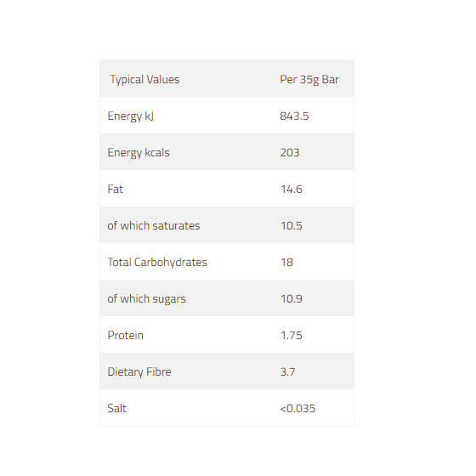
Task: Select the 843.5 energy value
Action: pyautogui.click(x=294, y=116)
